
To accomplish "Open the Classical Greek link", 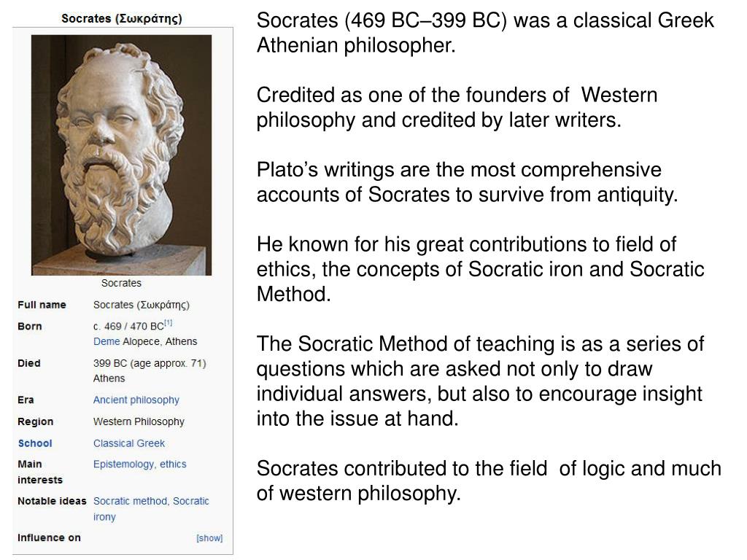I will pyautogui.click(x=128, y=443).
